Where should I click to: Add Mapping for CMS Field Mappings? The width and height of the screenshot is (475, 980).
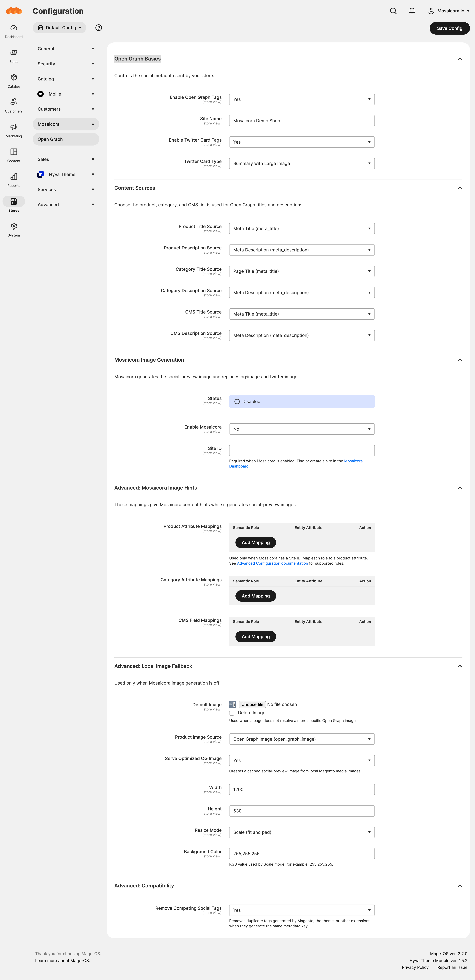pyautogui.click(x=256, y=636)
